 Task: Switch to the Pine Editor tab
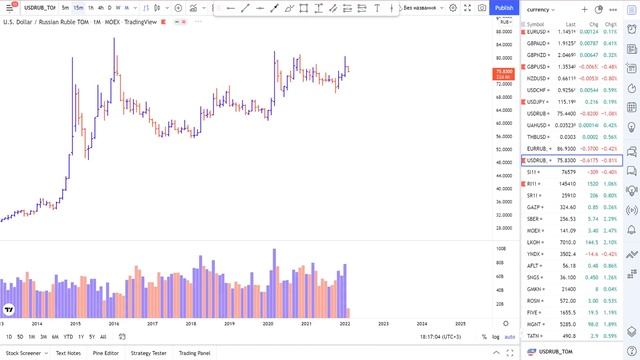point(106,353)
